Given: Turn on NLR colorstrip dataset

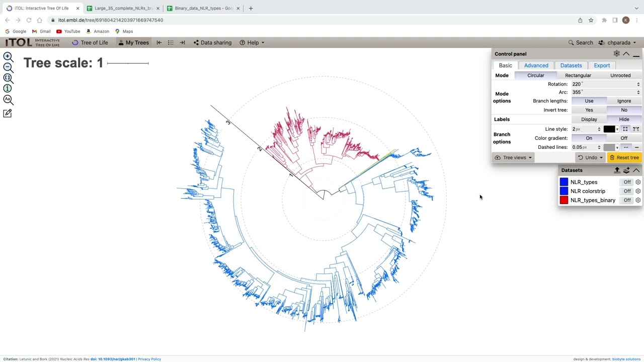Looking at the screenshot, I should [627, 191].
